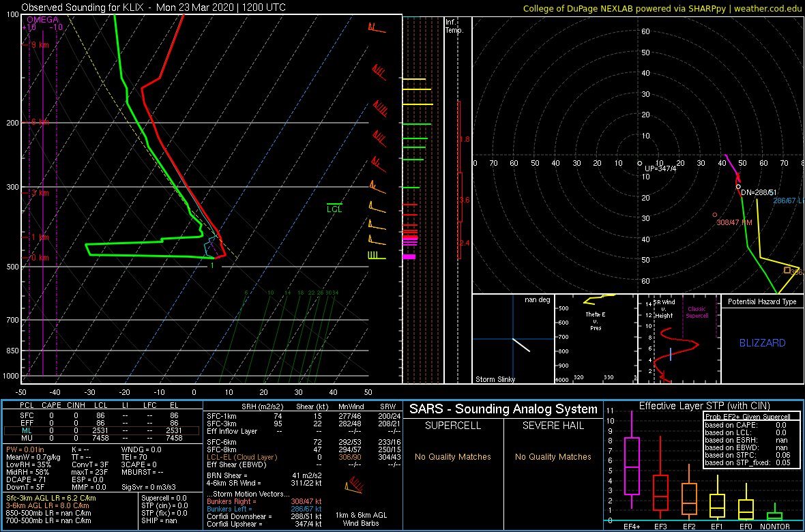Click the Potential Hazard Type header
The height and width of the screenshot is (532, 805).
coord(763,302)
